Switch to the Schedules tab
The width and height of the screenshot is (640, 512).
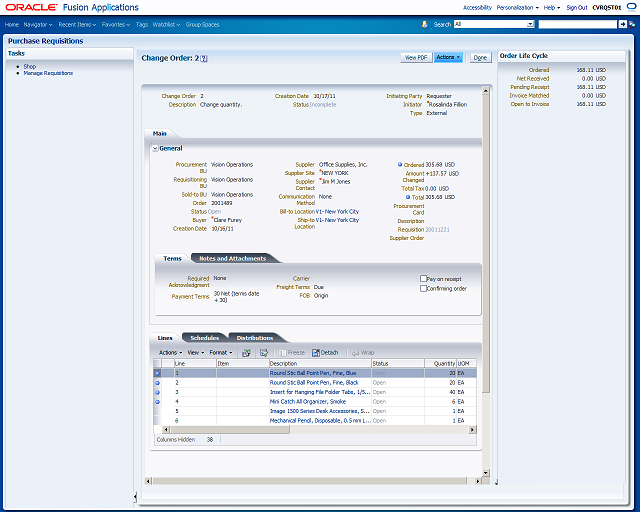(204, 338)
